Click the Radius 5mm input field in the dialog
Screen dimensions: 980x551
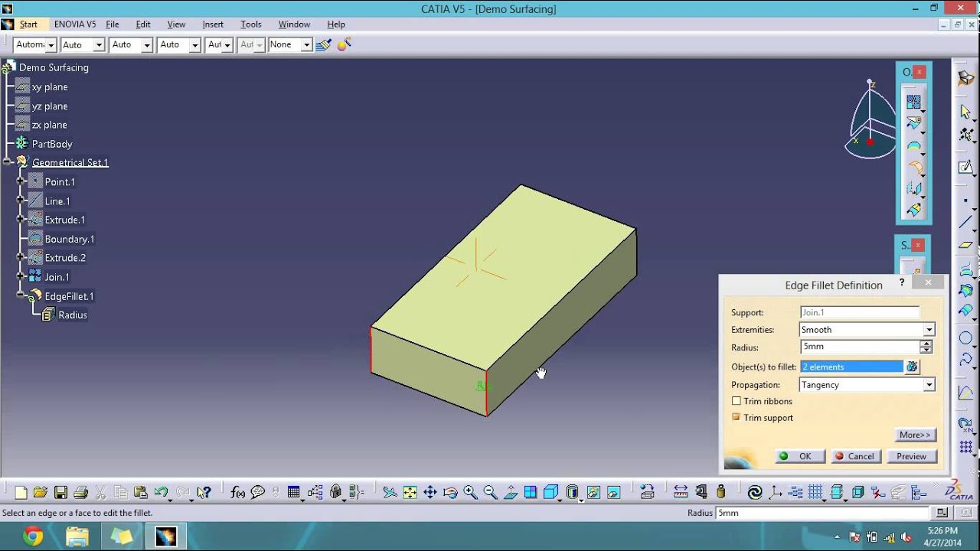pos(859,347)
